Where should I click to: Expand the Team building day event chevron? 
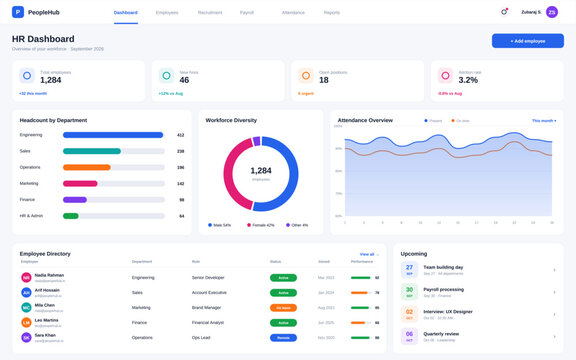pos(554,270)
